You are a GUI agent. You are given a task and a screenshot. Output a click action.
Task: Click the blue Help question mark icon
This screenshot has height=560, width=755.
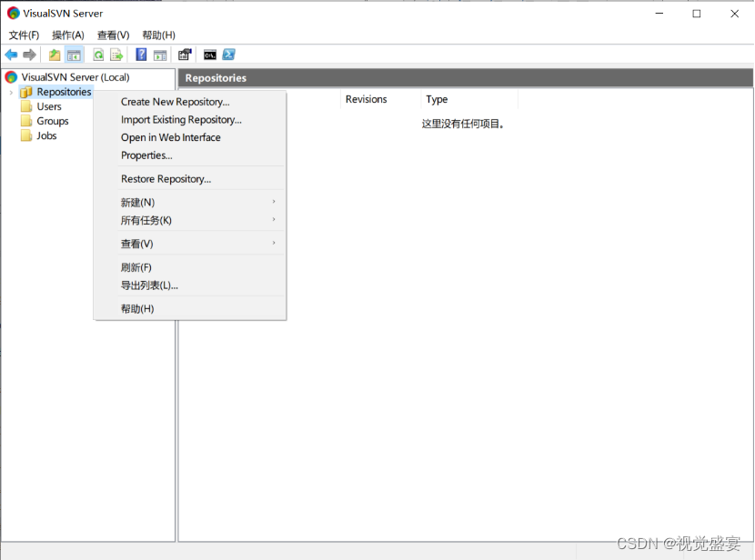tap(141, 55)
